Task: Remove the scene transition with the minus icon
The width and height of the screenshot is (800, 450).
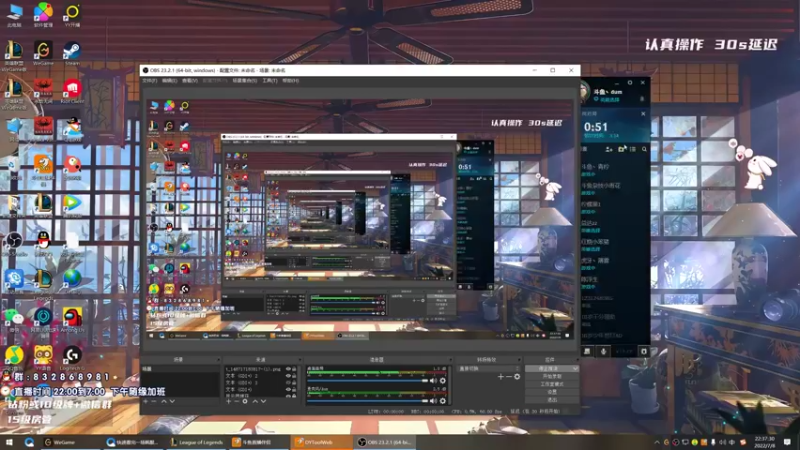Action: pyautogui.click(x=509, y=377)
